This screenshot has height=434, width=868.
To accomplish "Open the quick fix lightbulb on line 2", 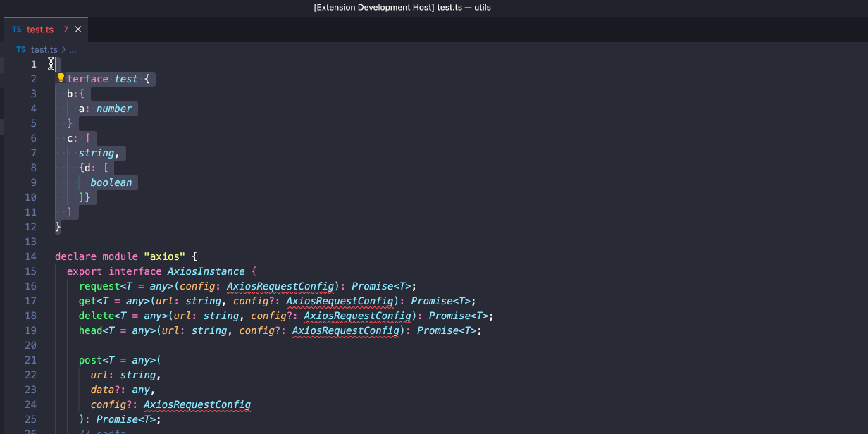I will (x=61, y=78).
